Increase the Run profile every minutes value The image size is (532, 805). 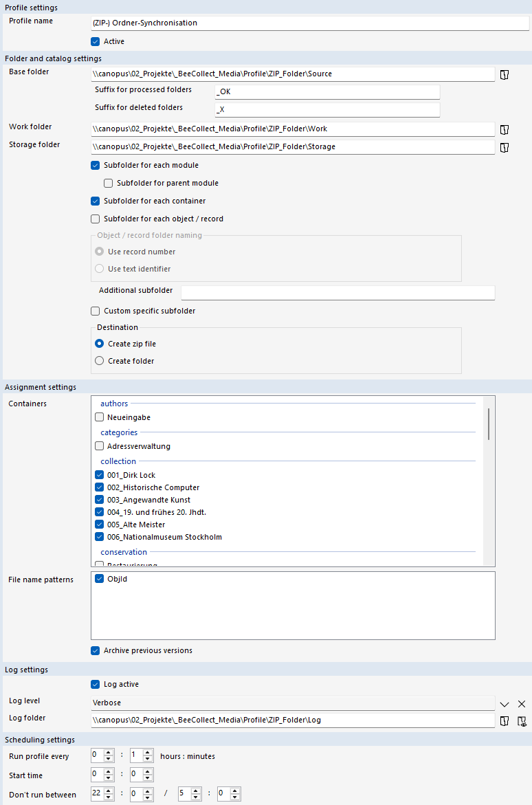click(x=148, y=753)
